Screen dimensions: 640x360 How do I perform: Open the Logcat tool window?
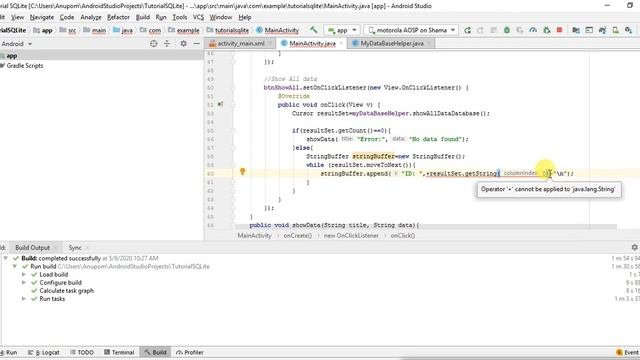pyautogui.click(x=44, y=352)
